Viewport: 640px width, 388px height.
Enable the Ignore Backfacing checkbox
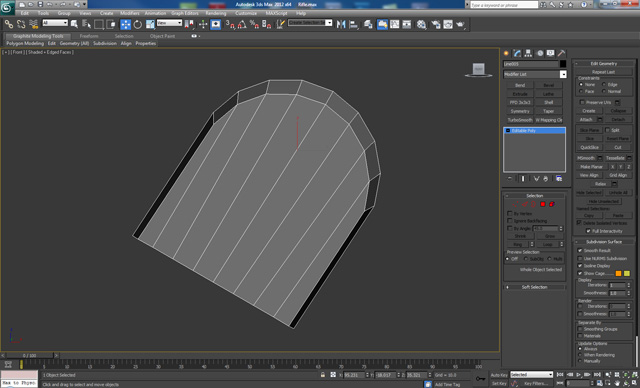[510, 221]
